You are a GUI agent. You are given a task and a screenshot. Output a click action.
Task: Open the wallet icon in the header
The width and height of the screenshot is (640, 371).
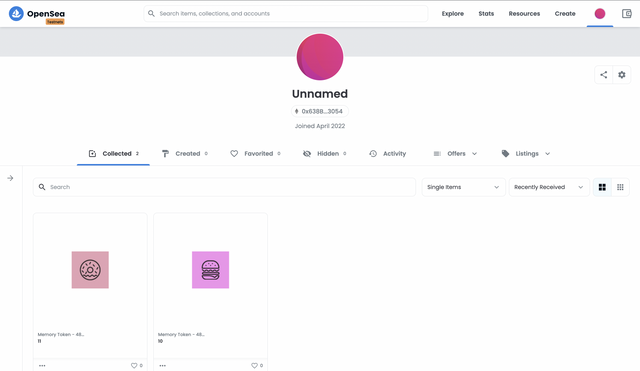click(x=627, y=14)
